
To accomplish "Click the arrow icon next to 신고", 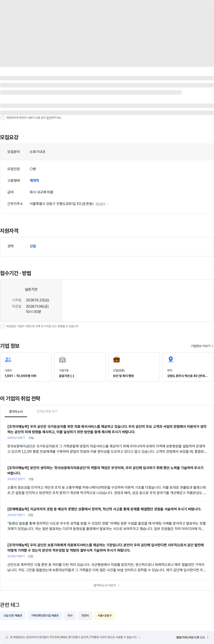I will coord(208,637).
